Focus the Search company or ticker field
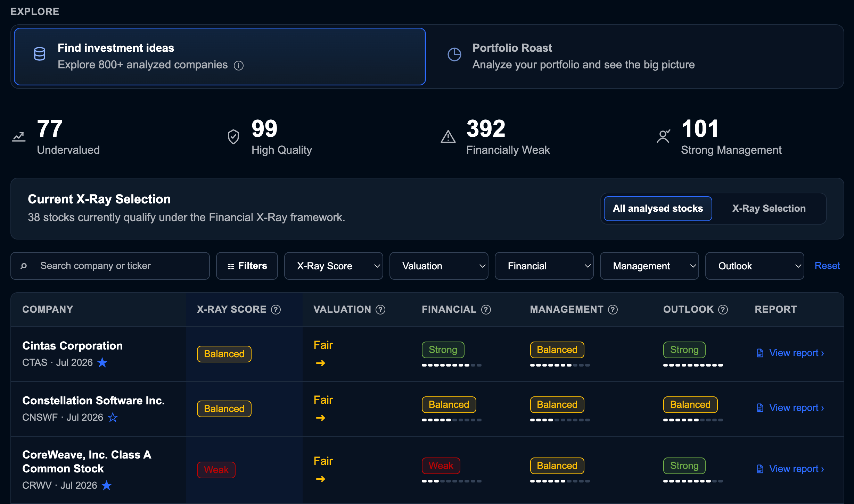The image size is (854, 504). coord(110,266)
